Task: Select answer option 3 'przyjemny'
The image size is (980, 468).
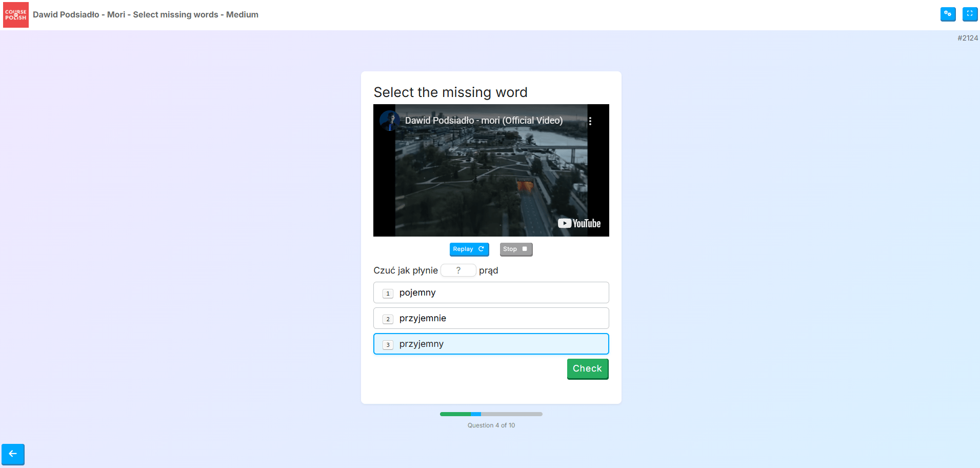Action: tap(491, 344)
